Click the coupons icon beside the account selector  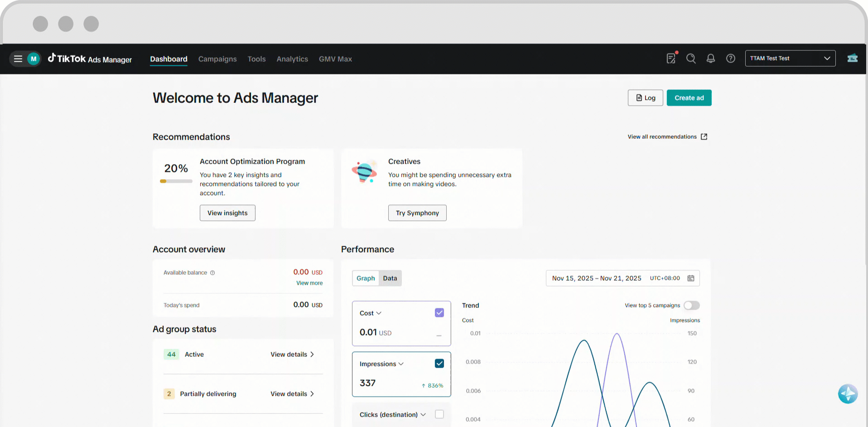tap(853, 58)
